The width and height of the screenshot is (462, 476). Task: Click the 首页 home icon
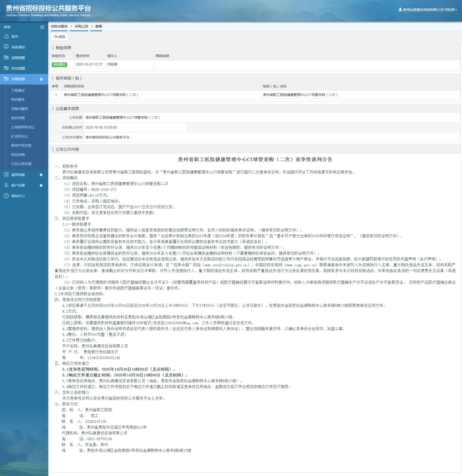6,36
